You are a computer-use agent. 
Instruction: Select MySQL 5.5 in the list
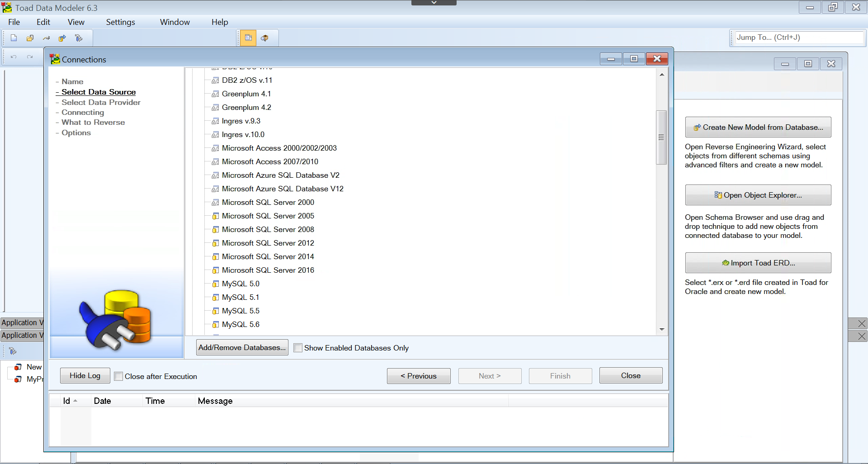tap(241, 311)
